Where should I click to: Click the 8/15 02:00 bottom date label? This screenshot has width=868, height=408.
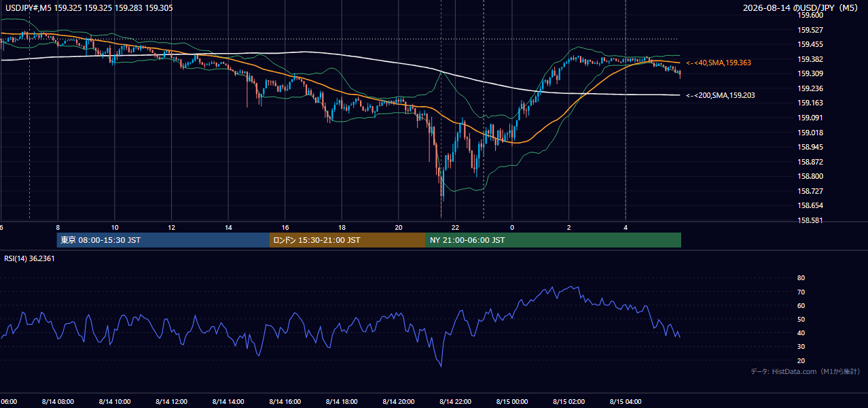[x=568, y=401]
